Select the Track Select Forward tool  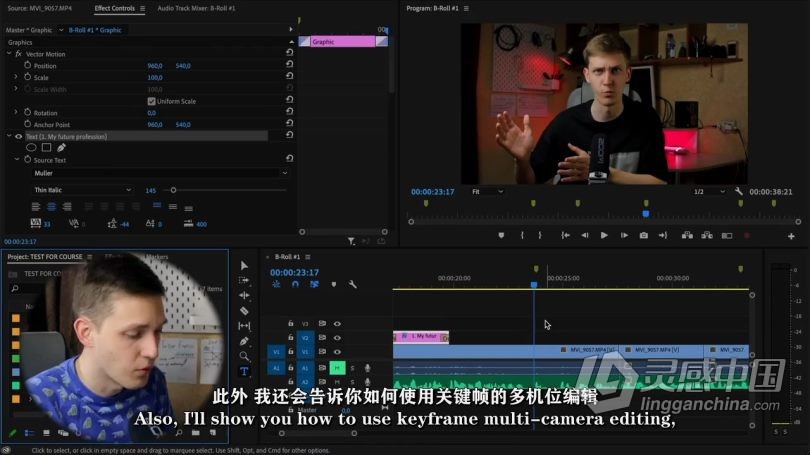[244, 281]
